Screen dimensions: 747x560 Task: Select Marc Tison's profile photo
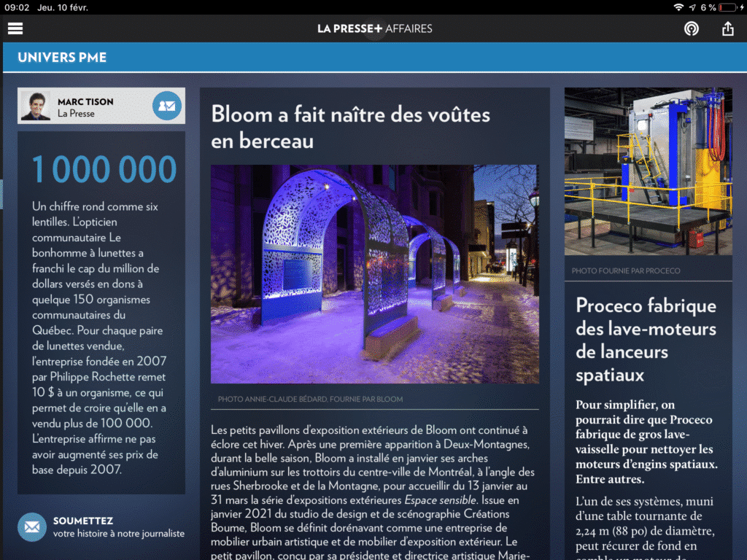[x=36, y=106]
